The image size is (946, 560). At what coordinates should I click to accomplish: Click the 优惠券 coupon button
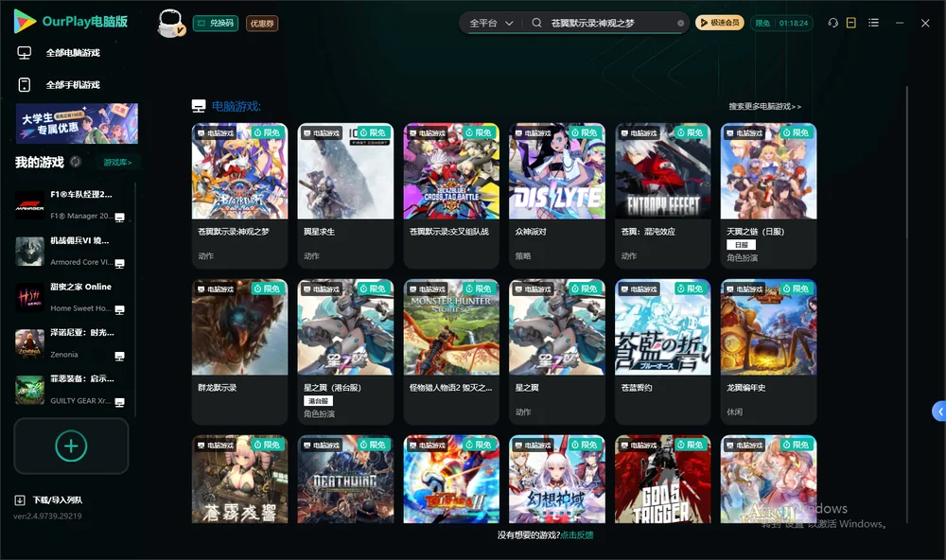click(262, 24)
